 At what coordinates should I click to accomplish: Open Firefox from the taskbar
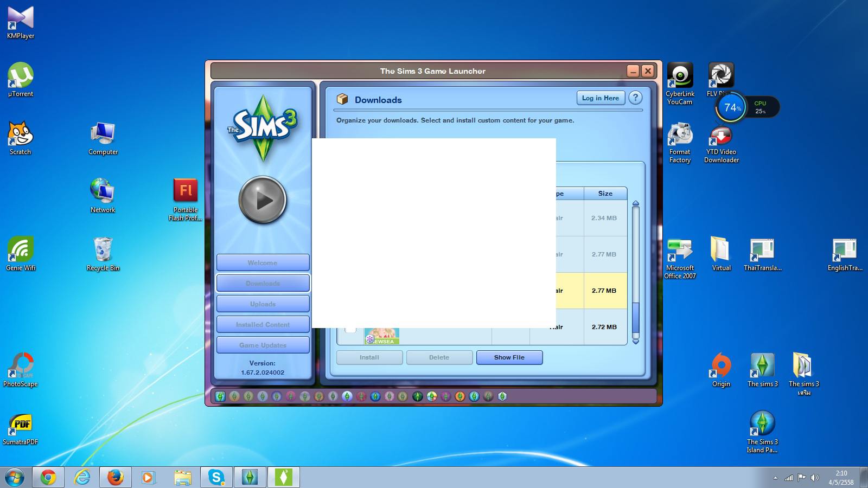(x=115, y=477)
